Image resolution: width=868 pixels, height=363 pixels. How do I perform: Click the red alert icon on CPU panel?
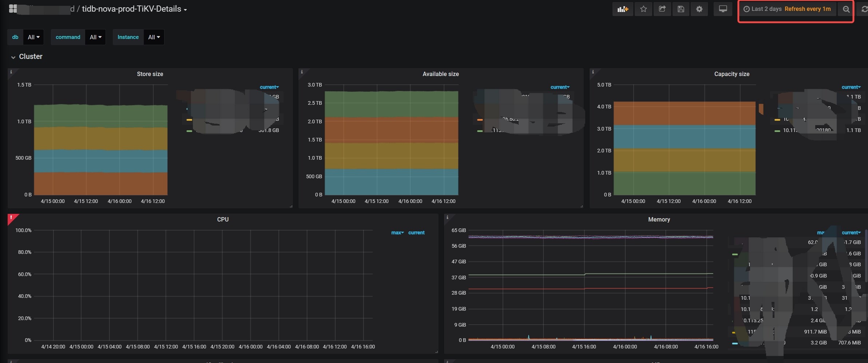11,218
